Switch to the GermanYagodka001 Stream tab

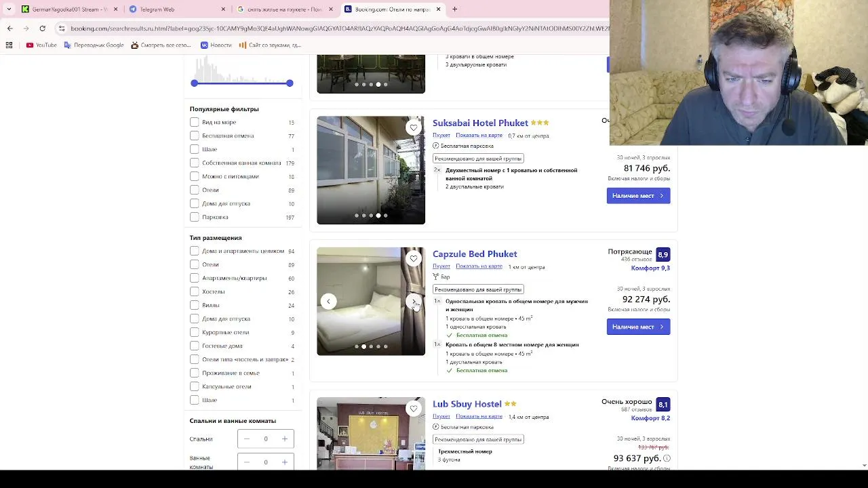69,9
